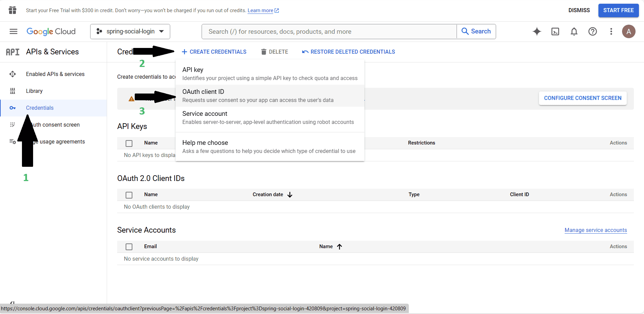Open the three-dot settings menu
644x314 pixels.
[611, 31]
